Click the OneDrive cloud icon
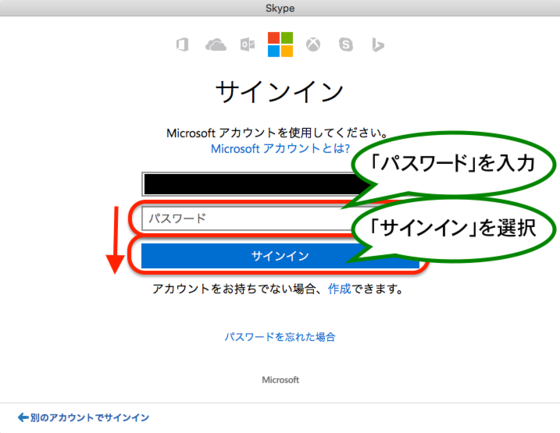 216,45
